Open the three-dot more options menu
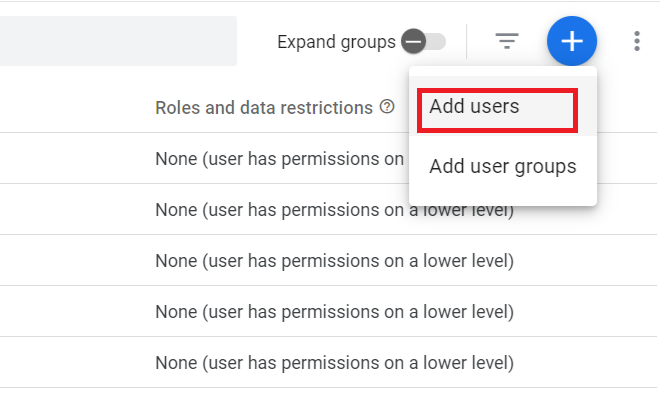 coord(637,41)
